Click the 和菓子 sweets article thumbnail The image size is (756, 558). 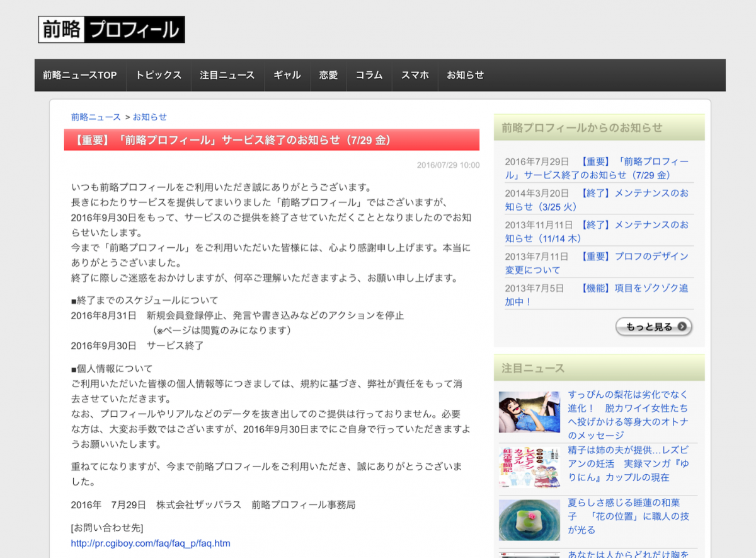(529, 520)
